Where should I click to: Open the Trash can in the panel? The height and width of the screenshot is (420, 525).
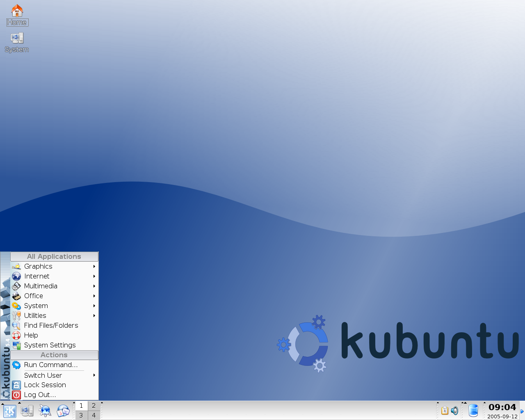pyautogui.click(x=473, y=410)
